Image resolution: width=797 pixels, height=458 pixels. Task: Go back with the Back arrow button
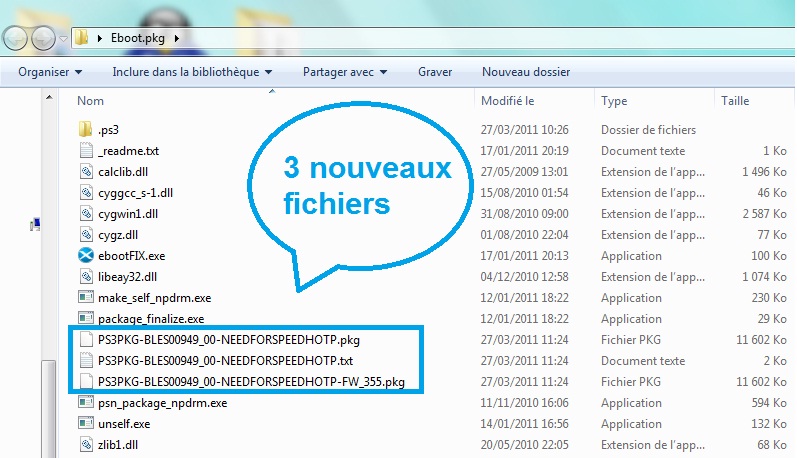pyautogui.click(x=15, y=38)
